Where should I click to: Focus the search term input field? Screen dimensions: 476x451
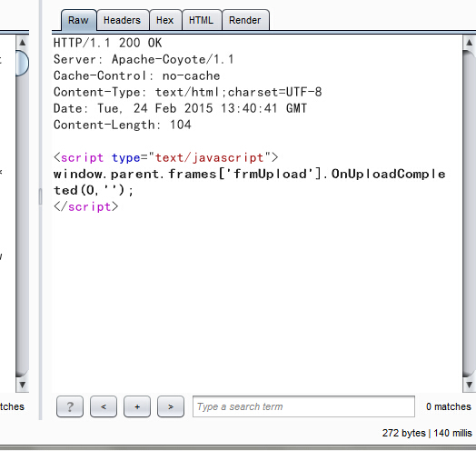[x=303, y=406]
